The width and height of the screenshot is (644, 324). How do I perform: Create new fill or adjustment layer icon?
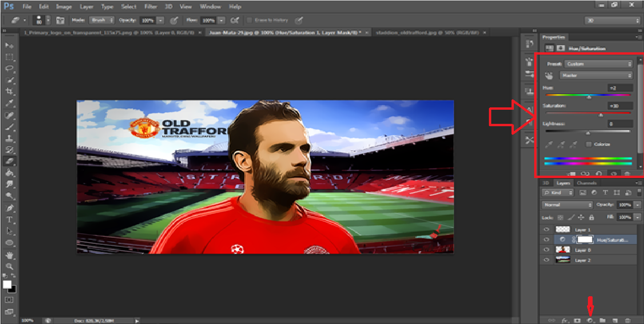(590, 320)
